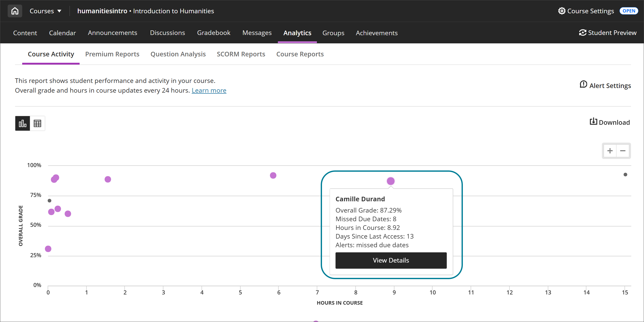Download the course activity report

click(610, 122)
